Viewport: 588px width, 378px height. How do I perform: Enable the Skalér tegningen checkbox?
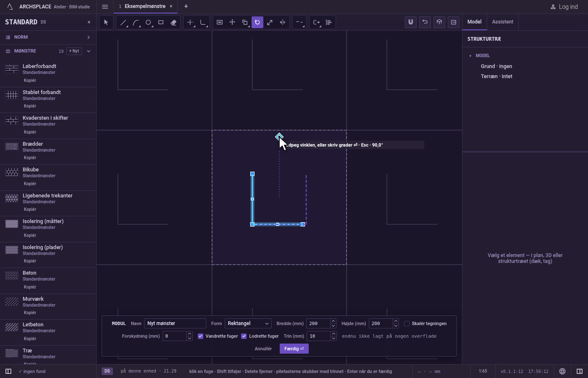point(407,323)
